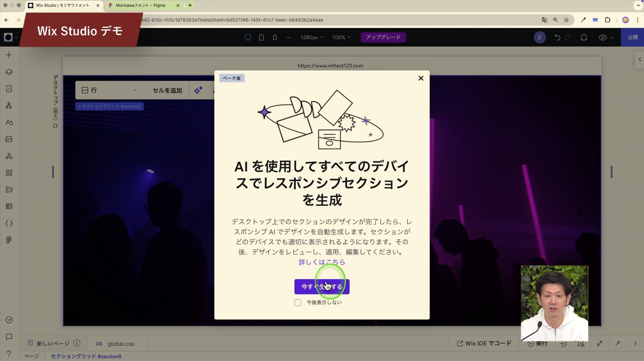
Task: Expand the 行 layout type dropdown
Action: (110, 90)
